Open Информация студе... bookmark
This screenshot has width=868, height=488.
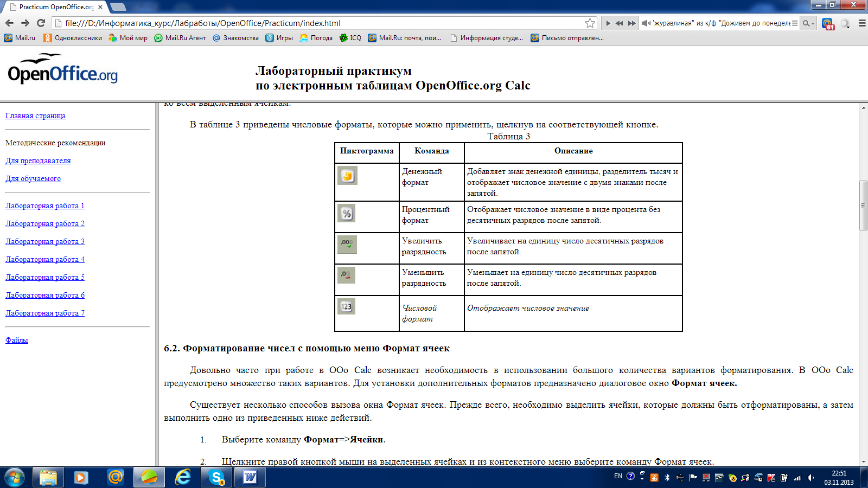pyautogui.click(x=487, y=38)
